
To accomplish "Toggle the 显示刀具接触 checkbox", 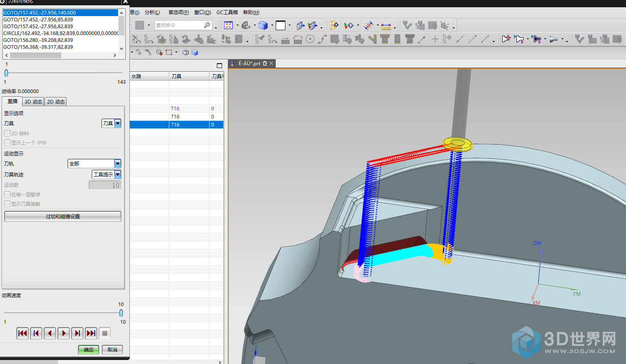I will coord(7,204).
